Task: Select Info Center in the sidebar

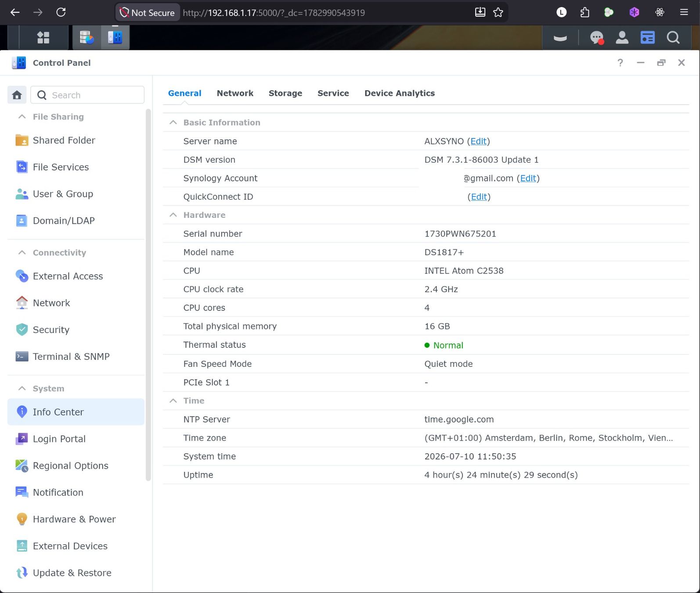Action: coord(76,412)
